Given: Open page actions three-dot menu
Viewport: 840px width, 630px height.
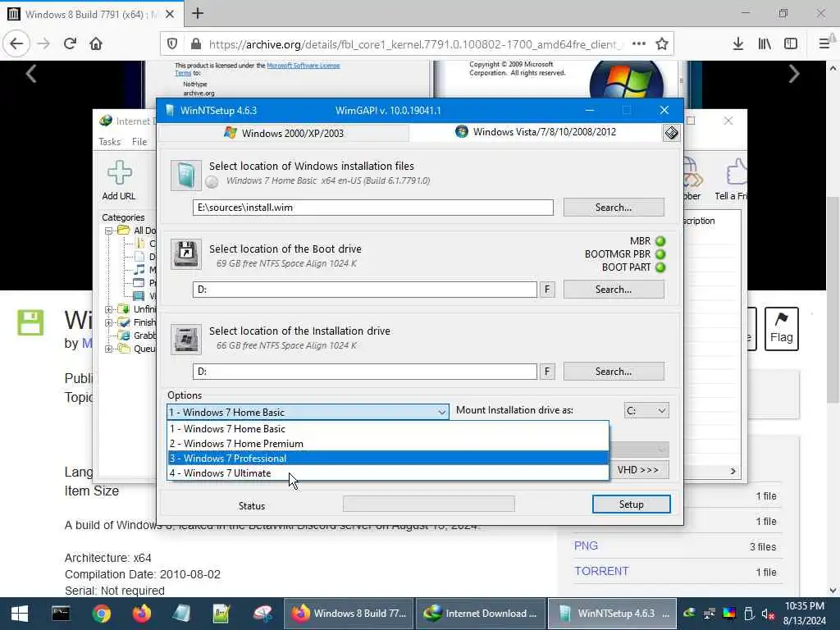Looking at the screenshot, I should (638, 43).
